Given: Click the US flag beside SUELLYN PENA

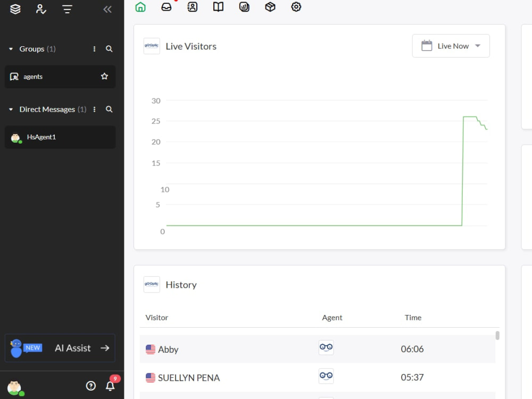Looking at the screenshot, I should point(151,378).
